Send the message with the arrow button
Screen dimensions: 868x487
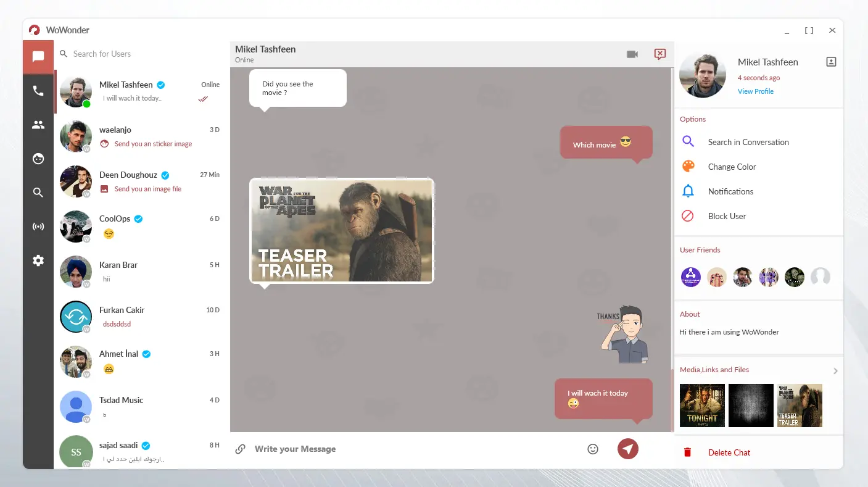pyautogui.click(x=628, y=449)
